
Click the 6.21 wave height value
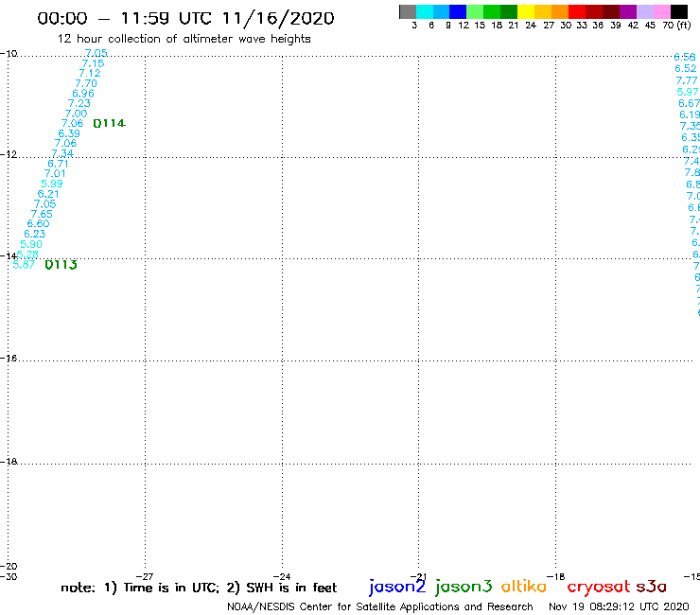(x=48, y=194)
